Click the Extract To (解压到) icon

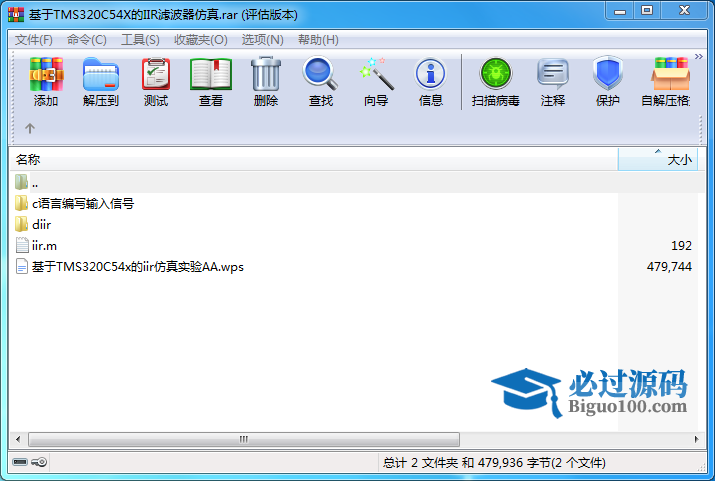101,82
